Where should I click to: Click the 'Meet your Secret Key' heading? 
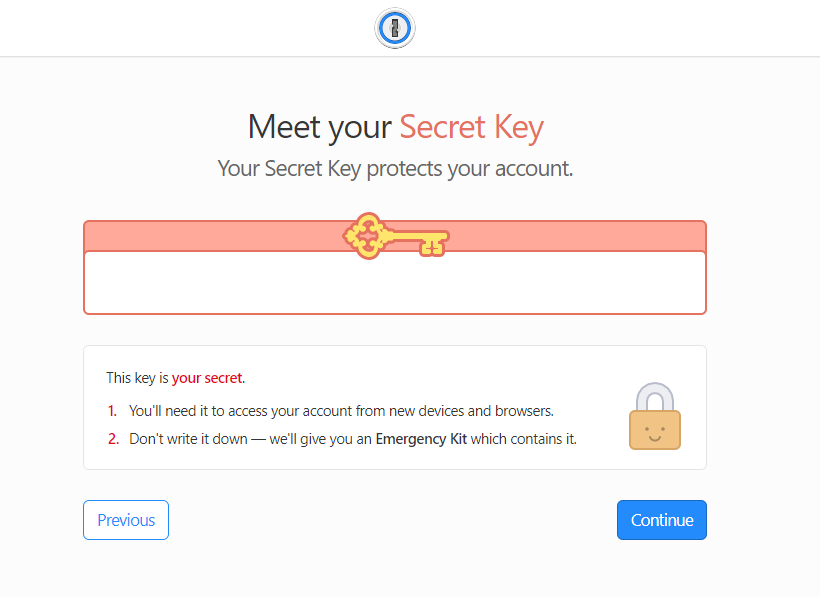(396, 128)
